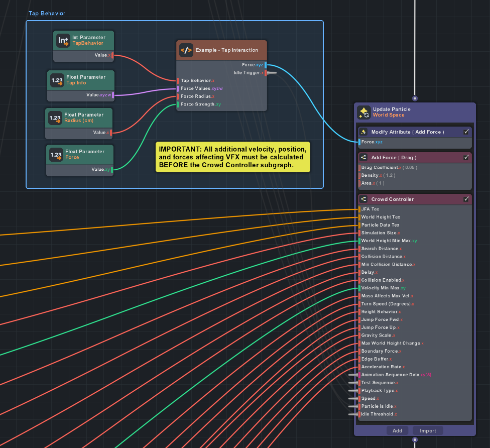Click the Add Force (Drag) block icon

tap(363, 158)
